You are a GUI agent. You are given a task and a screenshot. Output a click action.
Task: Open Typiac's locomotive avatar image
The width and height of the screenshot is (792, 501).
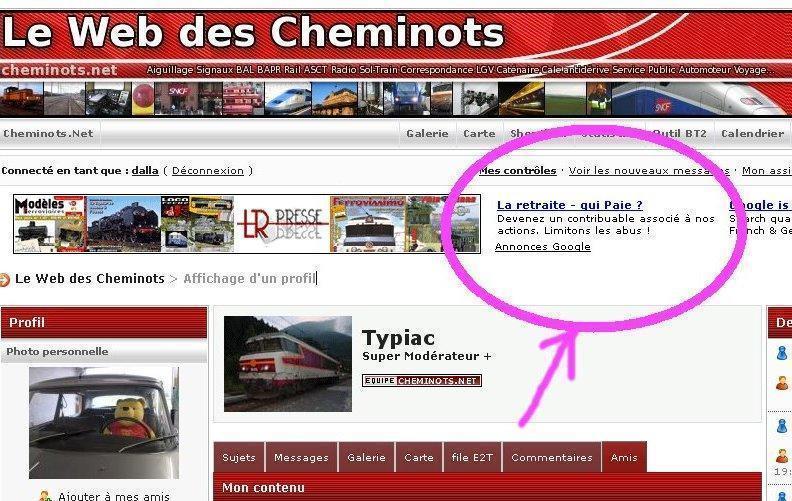point(288,364)
